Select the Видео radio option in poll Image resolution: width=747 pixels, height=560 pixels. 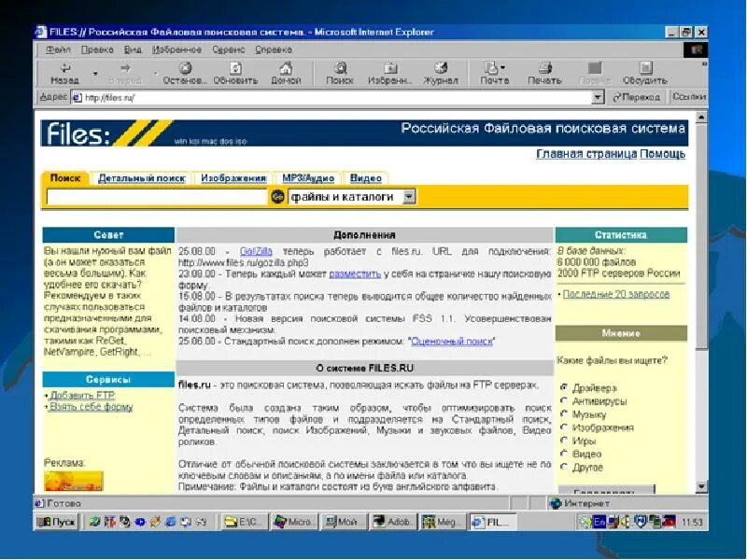click(564, 454)
